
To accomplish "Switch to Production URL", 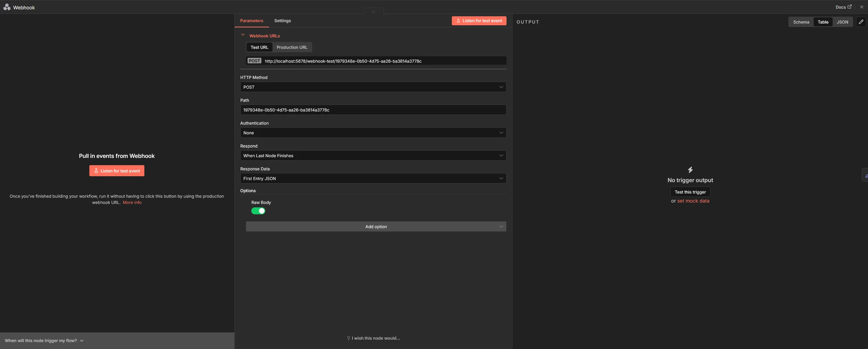I will (292, 47).
